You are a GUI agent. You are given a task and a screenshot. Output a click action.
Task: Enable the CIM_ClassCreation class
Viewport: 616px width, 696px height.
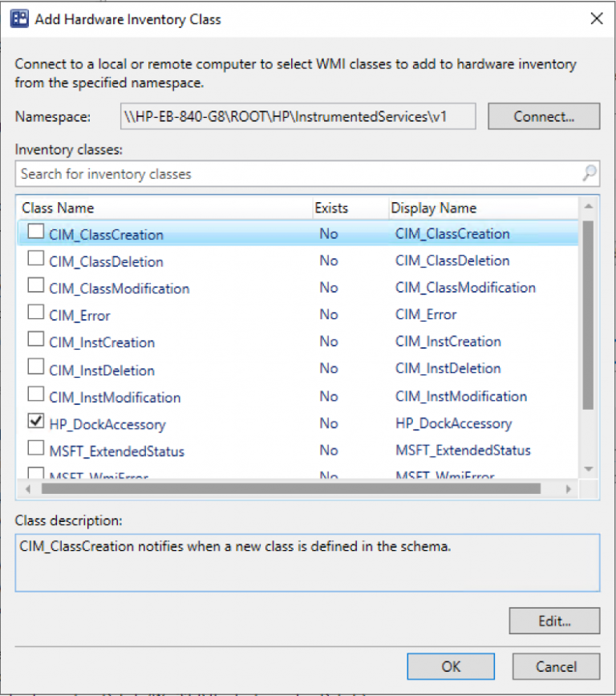pos(35,230)
